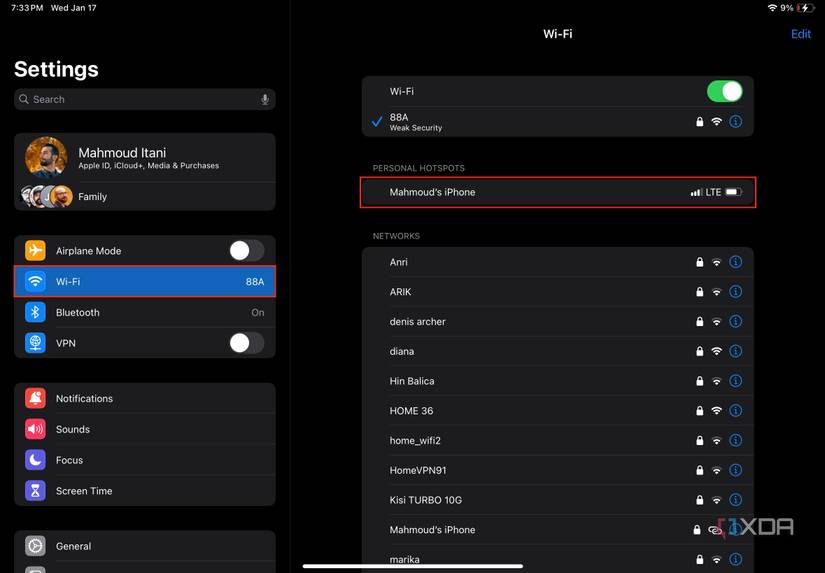The image size is (825, 573).
Task: Join the Kisi TURBO 10G network
Action: 558,499
